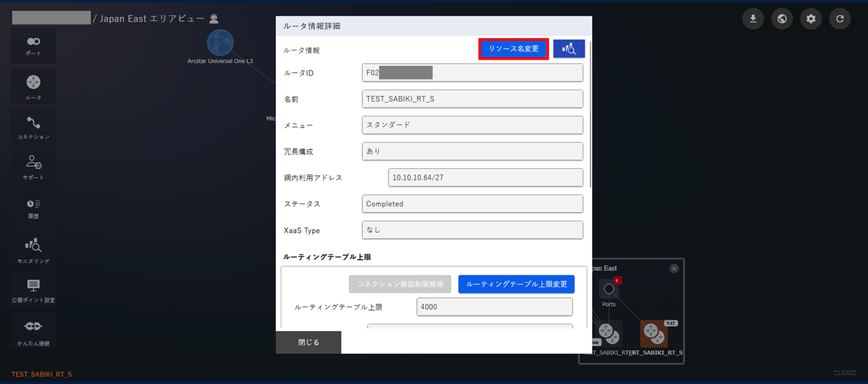Click the 名前 field TEST_SABIKI_RT_S

pyautogui.click(x=473, y=99)
